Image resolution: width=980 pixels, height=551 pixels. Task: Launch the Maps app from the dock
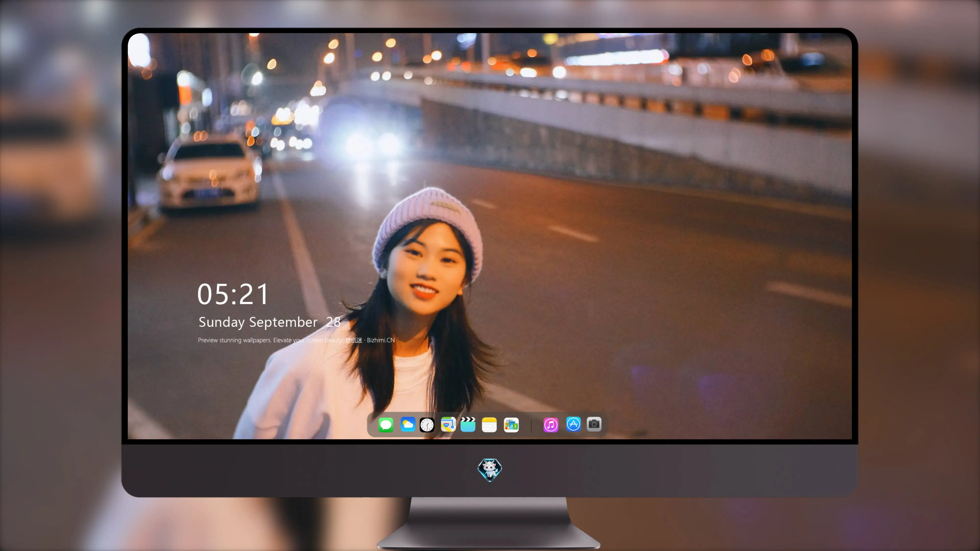pos(448,425)
